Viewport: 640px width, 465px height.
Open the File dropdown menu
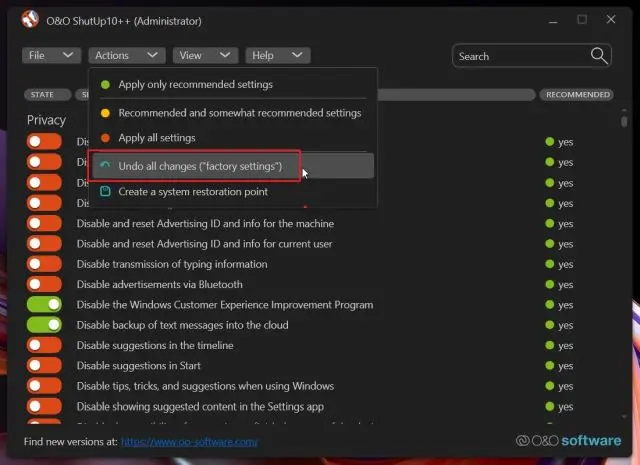[51, 56]
